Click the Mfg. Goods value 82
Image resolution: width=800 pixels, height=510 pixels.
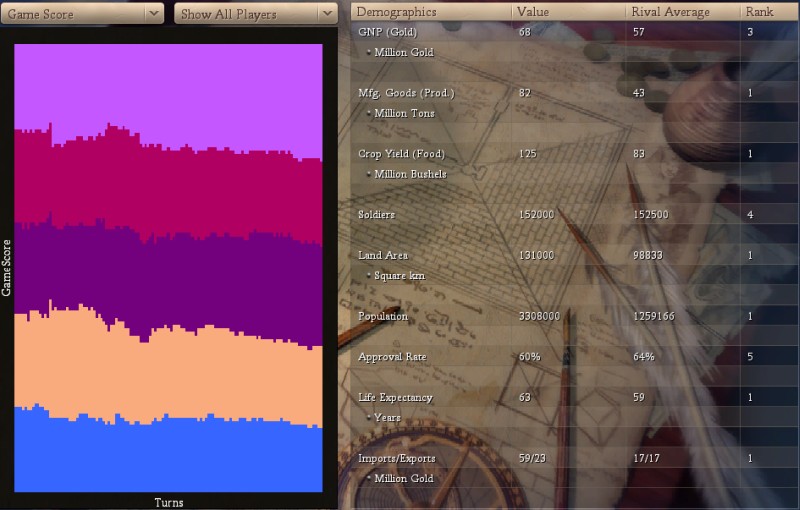coord(525,93)
